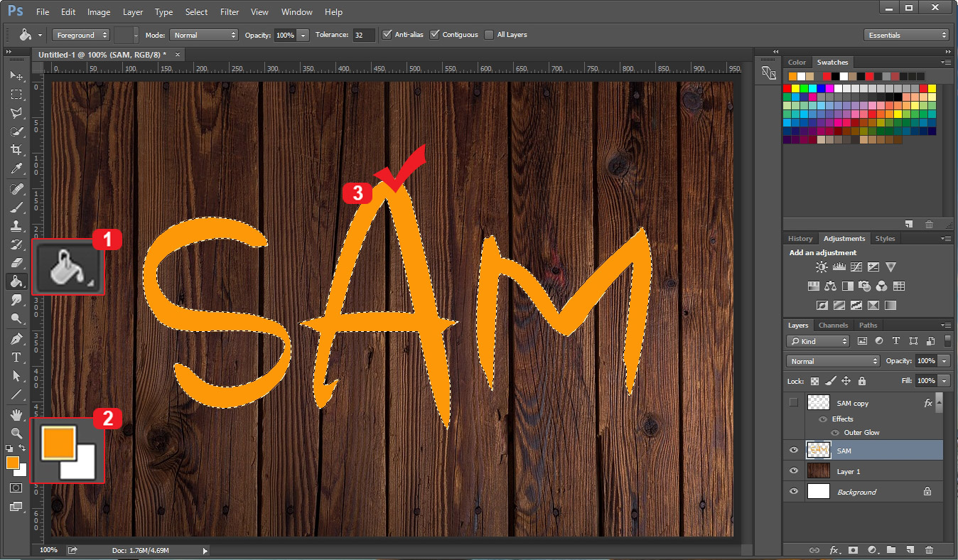Click the delete layer trash icon

[x=929, y=550]
